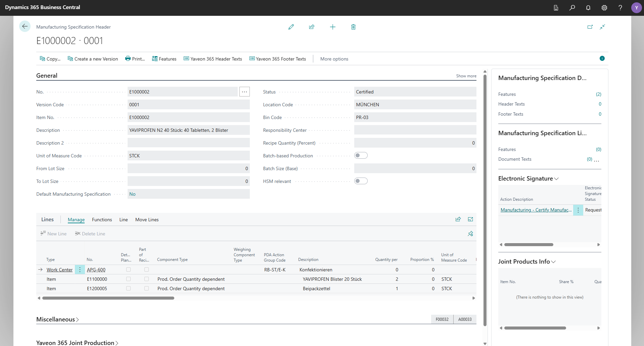Expand the Joint Products Info section

(554, 262)
